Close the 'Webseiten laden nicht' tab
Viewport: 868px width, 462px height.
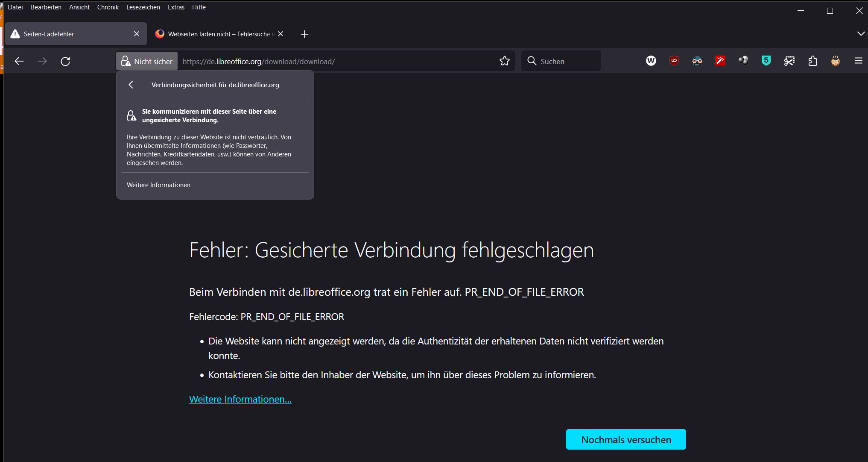[281, 34]
